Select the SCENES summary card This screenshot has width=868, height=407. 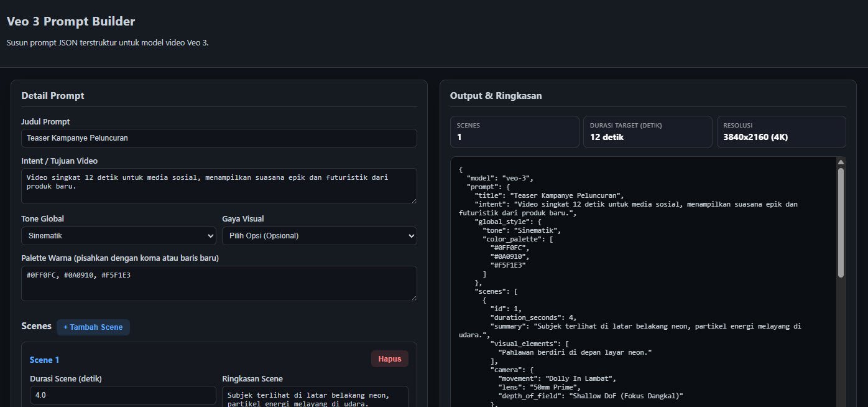514,132
